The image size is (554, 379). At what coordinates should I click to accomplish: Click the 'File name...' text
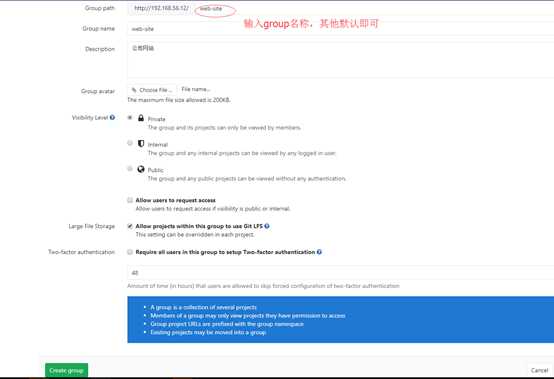(x=196, y=89)
